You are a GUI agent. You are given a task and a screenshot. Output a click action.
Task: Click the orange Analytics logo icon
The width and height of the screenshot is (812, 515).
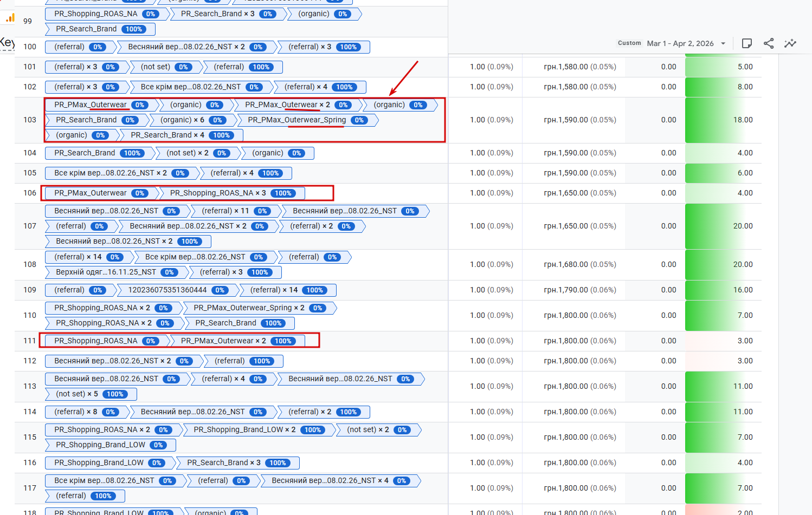tap(10, 18)
